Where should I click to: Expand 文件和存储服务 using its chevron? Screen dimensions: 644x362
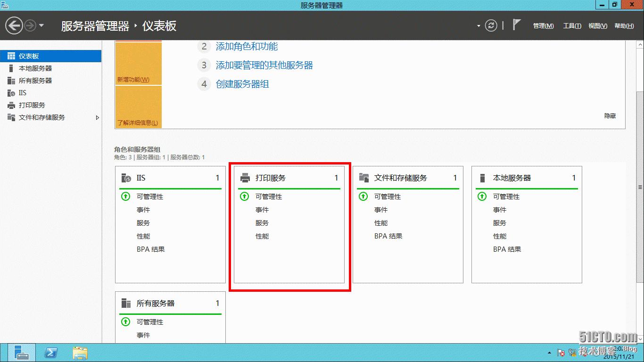pos(98,117)
